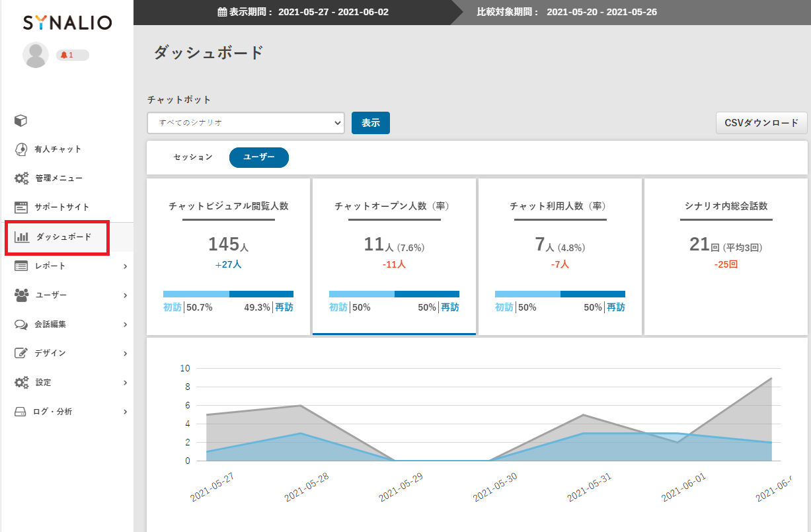Image resolution: width=811 pixels, height=532 pixels.
Task: Switch to the セッション tab
Action: point(193,157)
